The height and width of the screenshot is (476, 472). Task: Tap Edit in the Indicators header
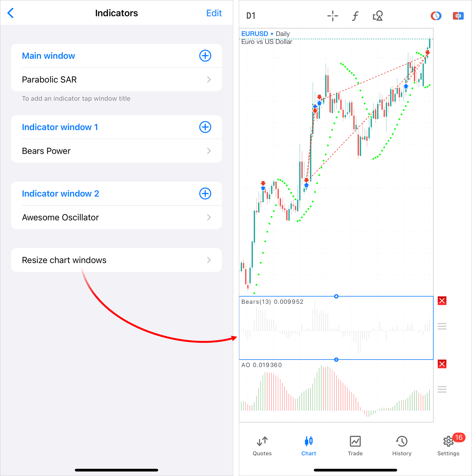coord(214,13)
